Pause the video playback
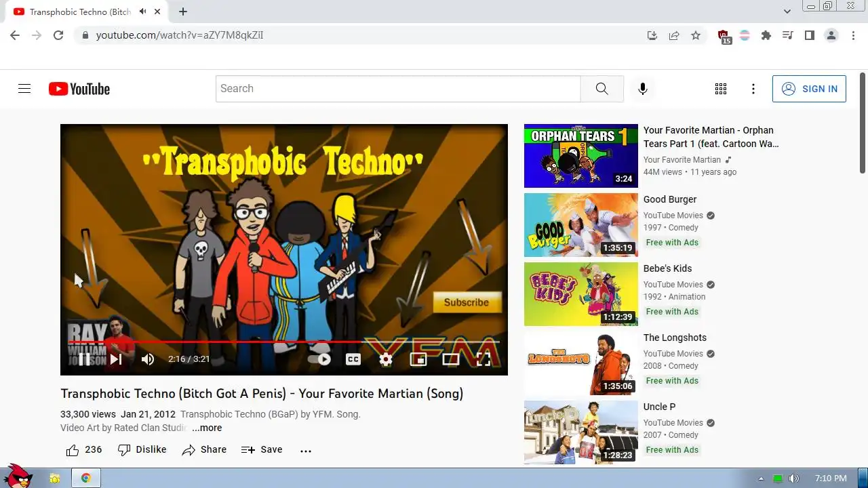This screenshot has width=868, height=488. click(x=84, y=359)
